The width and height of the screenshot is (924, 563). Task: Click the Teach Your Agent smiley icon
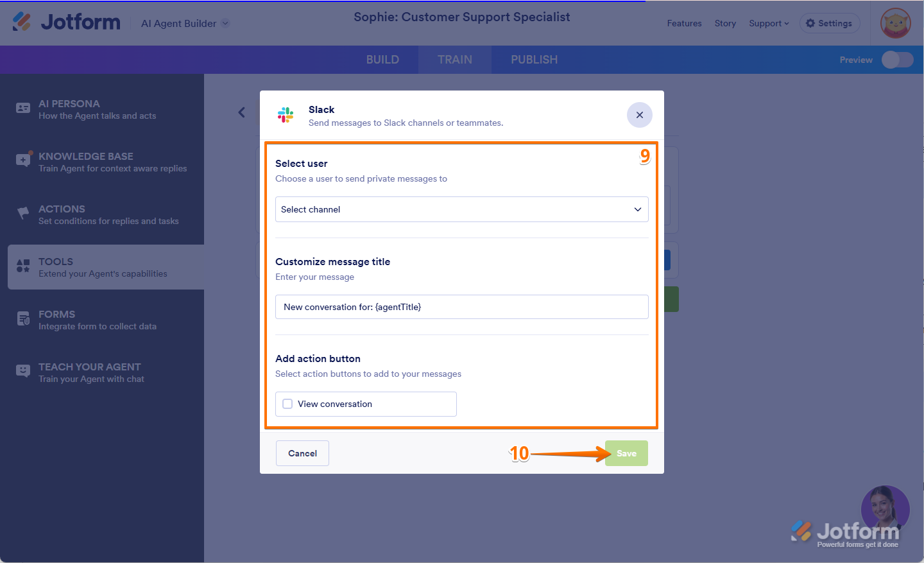tap(23, 371)
